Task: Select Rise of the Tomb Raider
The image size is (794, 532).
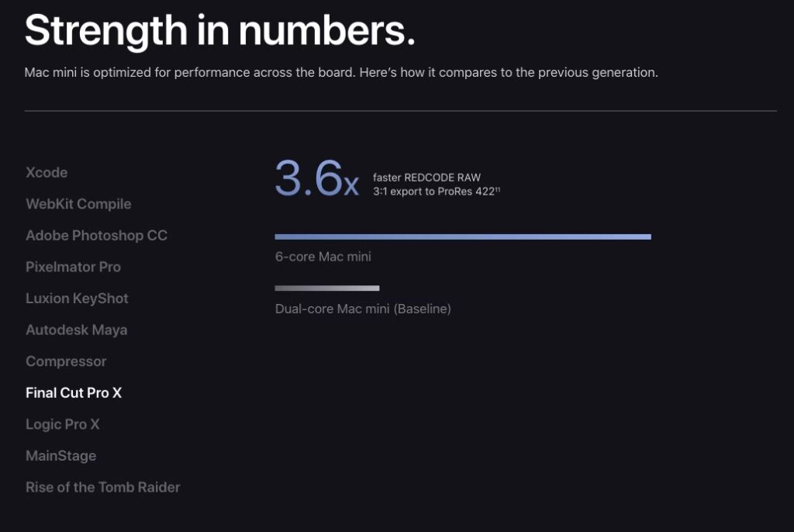Action: point(102,487)
